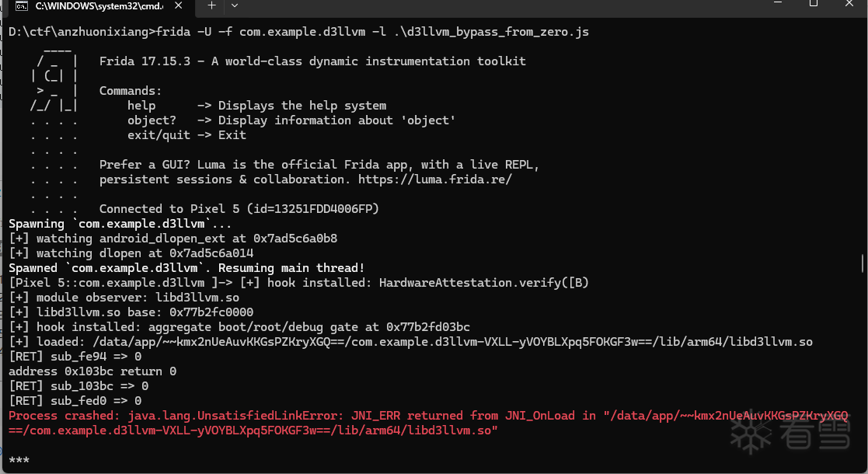Close the terminal window
The image size is (868, 474).
pos(849,3)
